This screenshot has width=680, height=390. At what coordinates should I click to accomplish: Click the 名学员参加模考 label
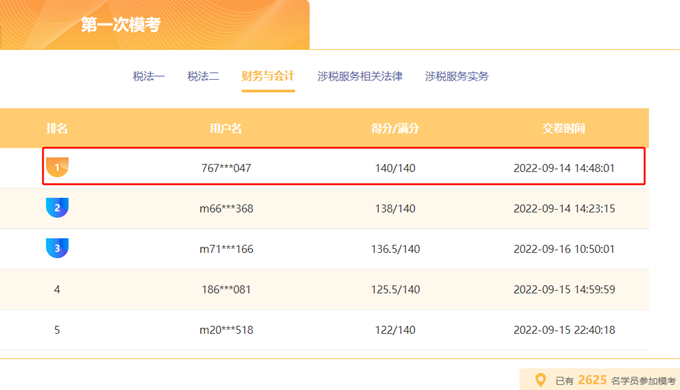click(643, 381)
